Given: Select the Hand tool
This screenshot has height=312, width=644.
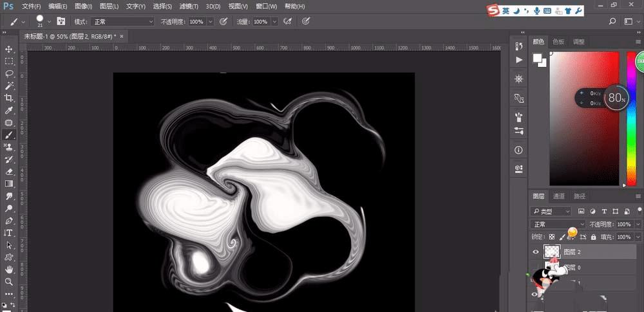Looking at the screenshot, I should 9,269.
